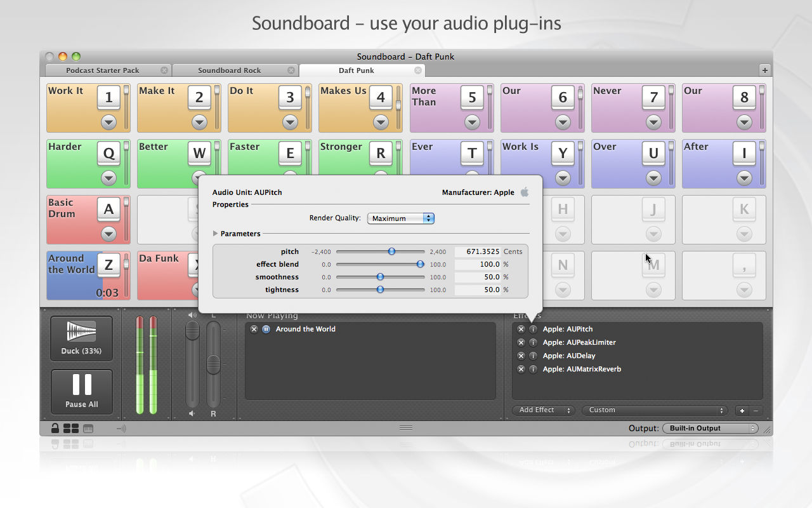The height and width of the screenshot is (508, 812).
Task: Click the keyboard view icon in status bar
Action: [88, 428]
